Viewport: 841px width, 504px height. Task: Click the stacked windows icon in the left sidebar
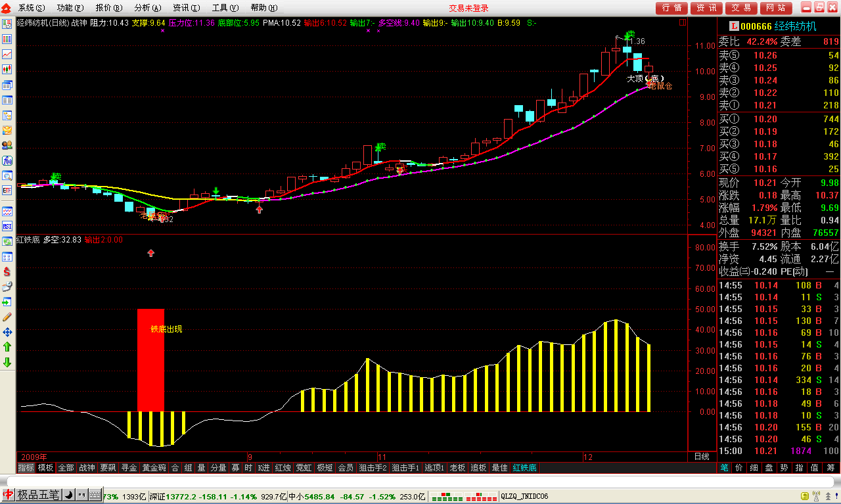pos(7,85)
